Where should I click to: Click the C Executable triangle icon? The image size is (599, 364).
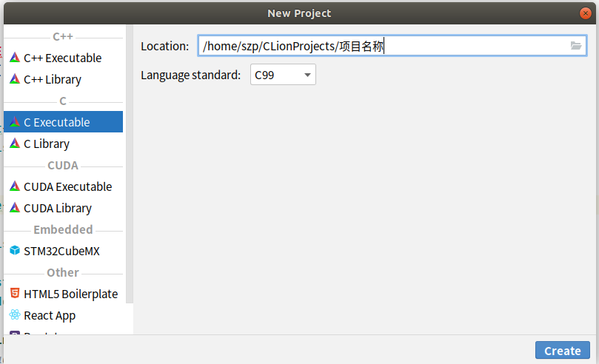point(15,122)
